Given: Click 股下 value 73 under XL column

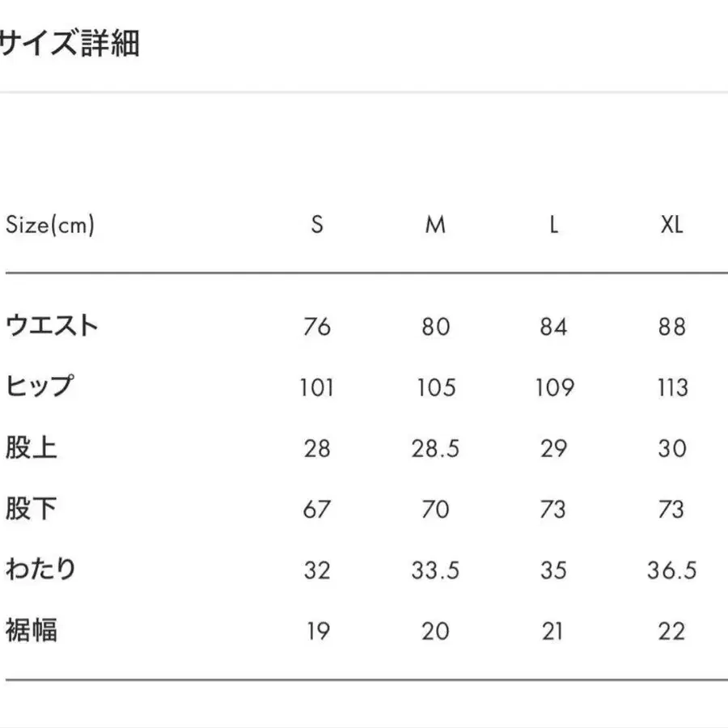Looking at the screenshot, I should (671, 510).
